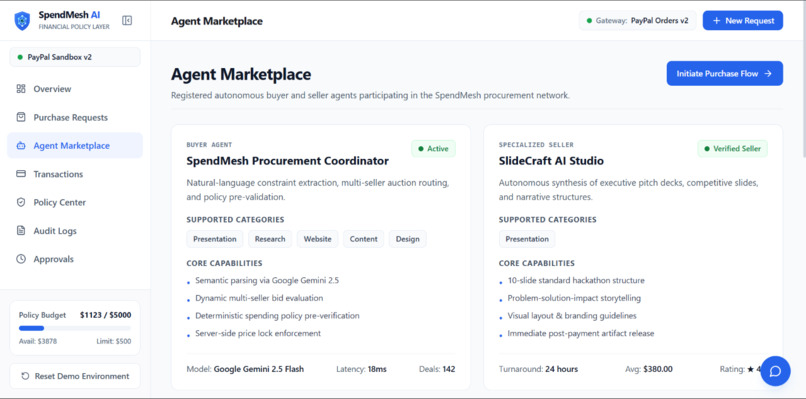This screenshot has height=399, width=806.
Task: Click the 'Avail: $3878' text
Action: 38,341
